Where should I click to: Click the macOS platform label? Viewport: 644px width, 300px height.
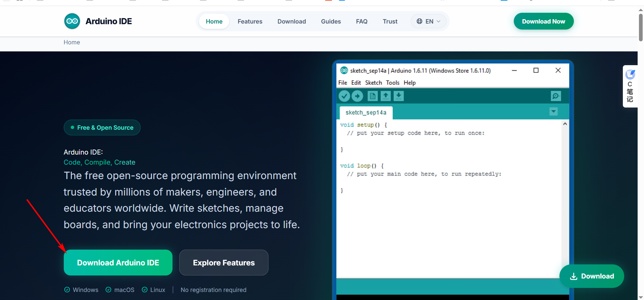[x=124, y=290]
